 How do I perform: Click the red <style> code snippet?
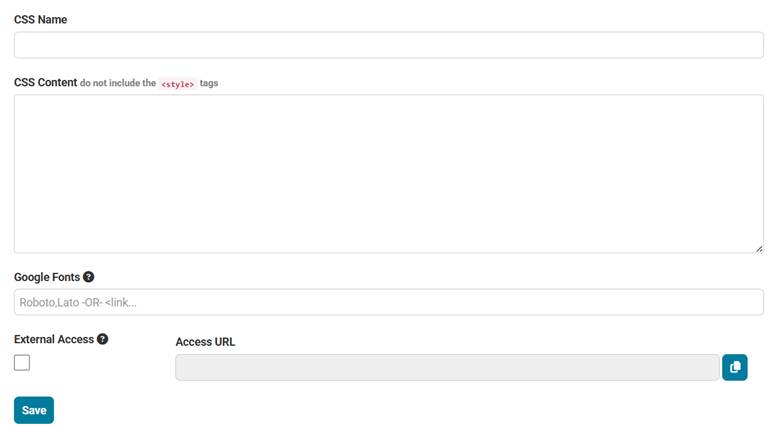(x=178, y=84)
